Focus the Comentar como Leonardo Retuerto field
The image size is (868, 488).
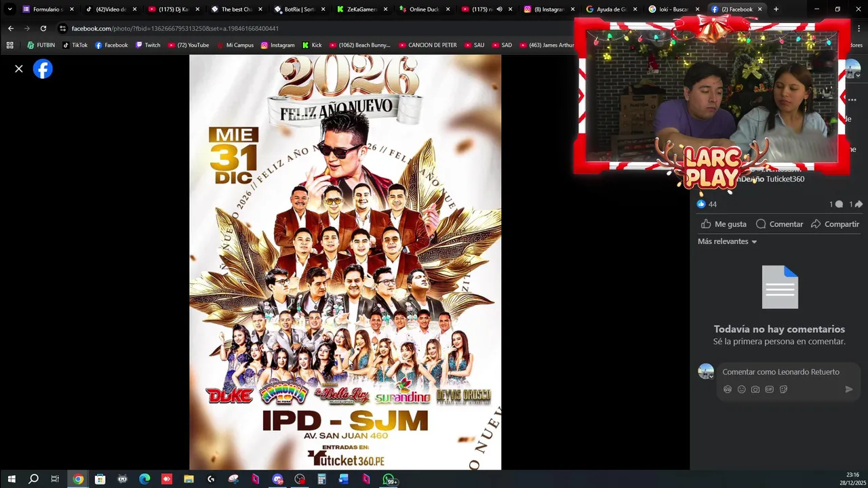(x=781, y=371)
